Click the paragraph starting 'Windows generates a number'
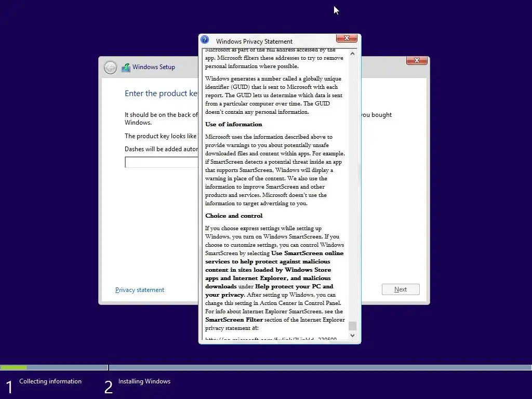The image size is (532, 399). (x=273, y=96)
